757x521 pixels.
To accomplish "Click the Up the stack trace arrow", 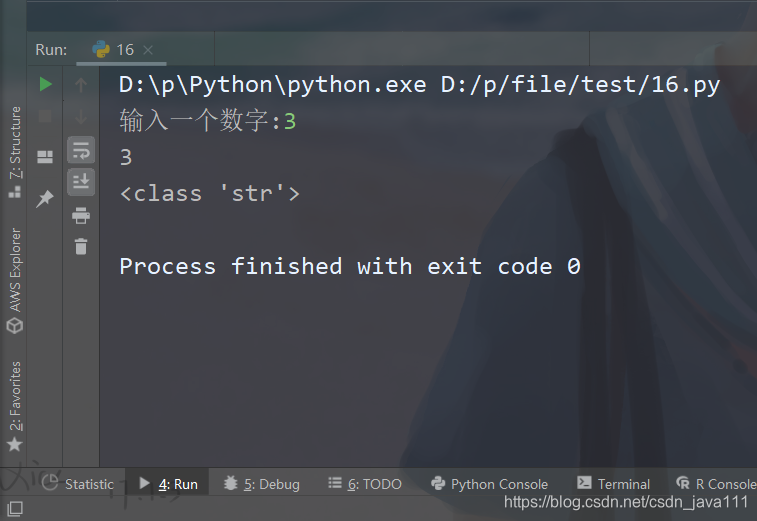I will pos(81,85).
